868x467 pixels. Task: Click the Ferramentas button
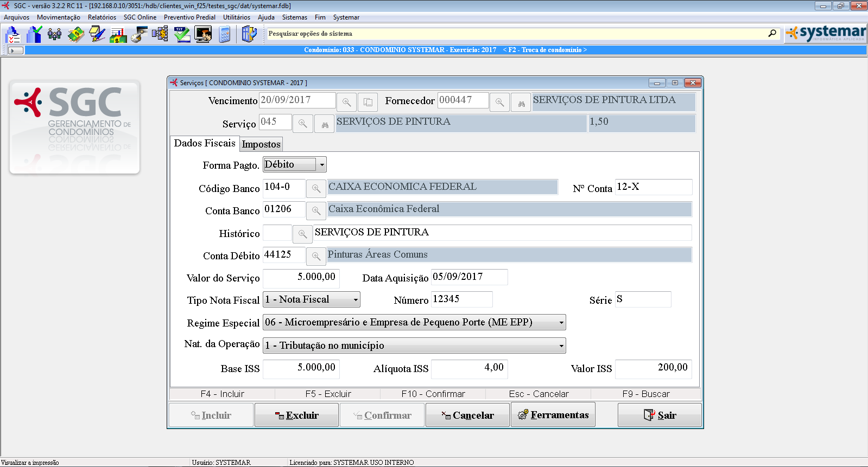[553, 415]
